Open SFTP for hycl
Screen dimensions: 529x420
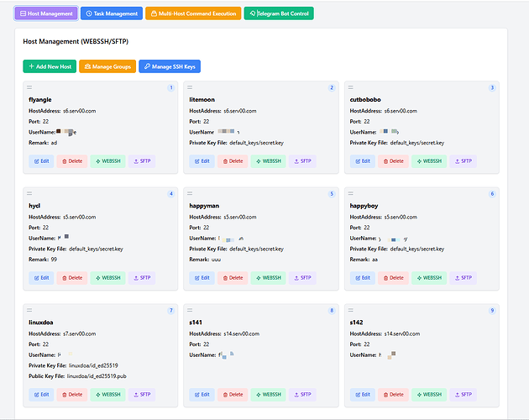point(142,278)
